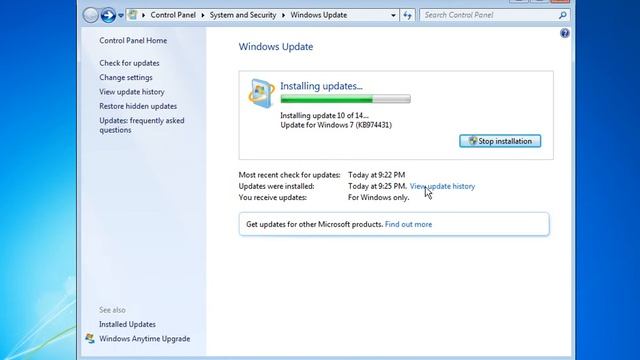Screen dimensions: 640x360
Task: Click the Most recent check for updates label
Action: 289,175
